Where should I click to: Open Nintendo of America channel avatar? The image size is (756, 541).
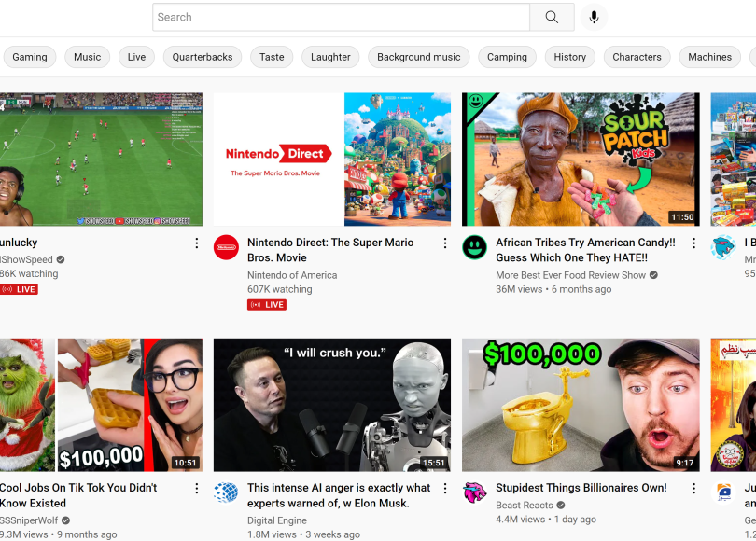[226, 247]
